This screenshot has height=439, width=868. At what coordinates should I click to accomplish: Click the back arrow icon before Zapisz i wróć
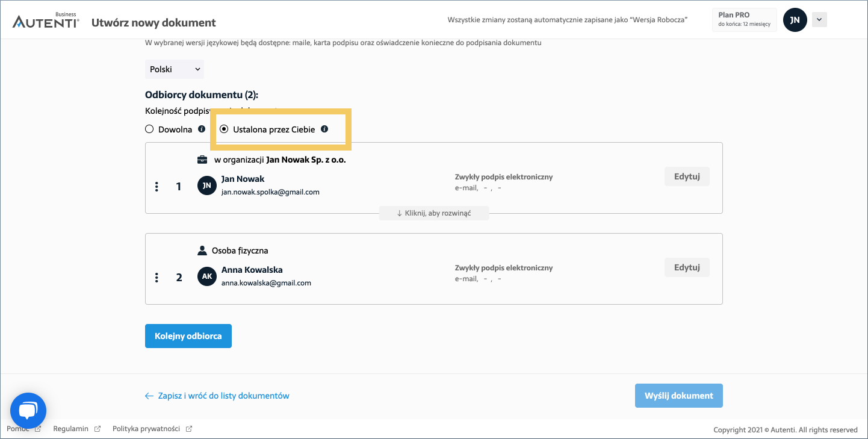[149, 396]
